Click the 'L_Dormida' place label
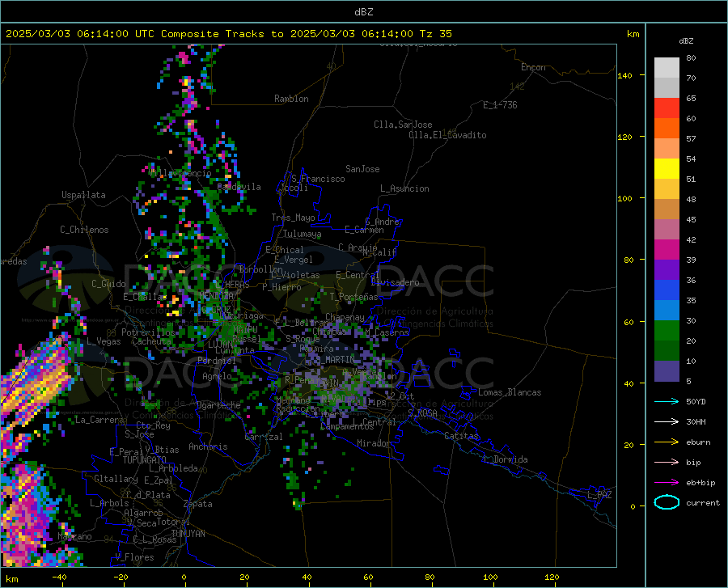The height and width of the screenshot is (588, 728). pos(505,459)
